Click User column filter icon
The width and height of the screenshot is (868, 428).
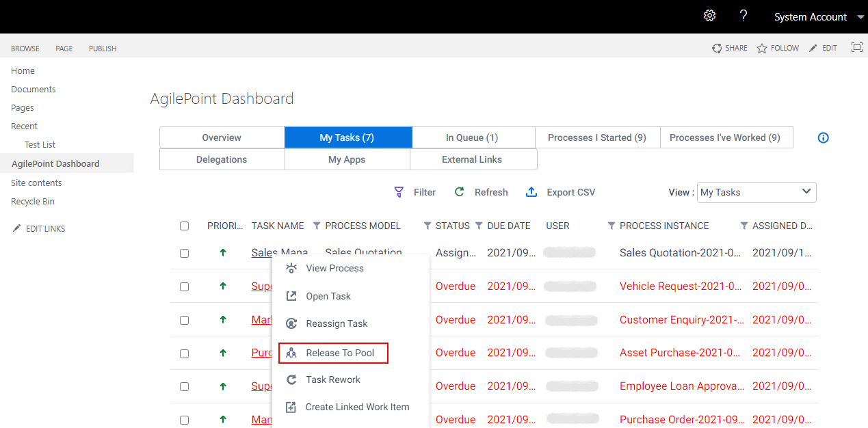point(611,226)
